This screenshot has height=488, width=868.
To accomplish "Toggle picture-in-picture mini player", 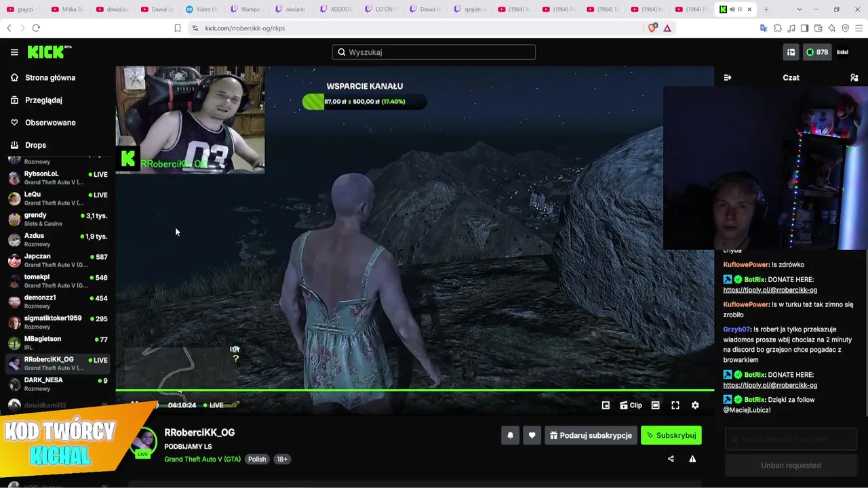I will click(606, 405).
